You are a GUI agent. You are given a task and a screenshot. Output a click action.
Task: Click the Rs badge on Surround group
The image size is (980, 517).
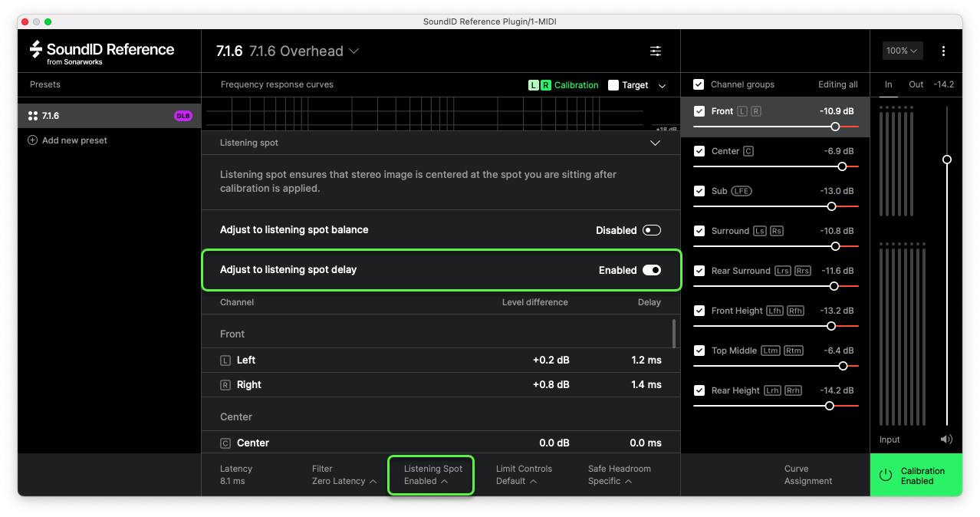(776, 231)
